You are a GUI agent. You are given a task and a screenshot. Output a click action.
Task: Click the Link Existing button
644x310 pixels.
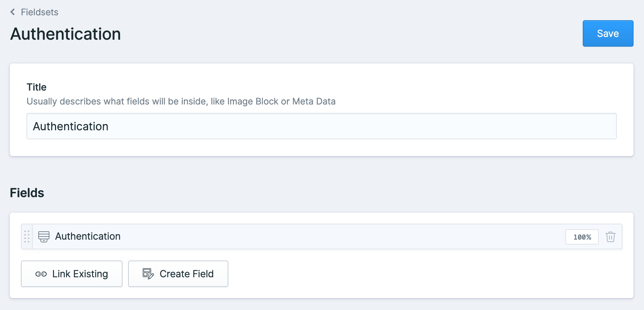(x=72, y=274)
